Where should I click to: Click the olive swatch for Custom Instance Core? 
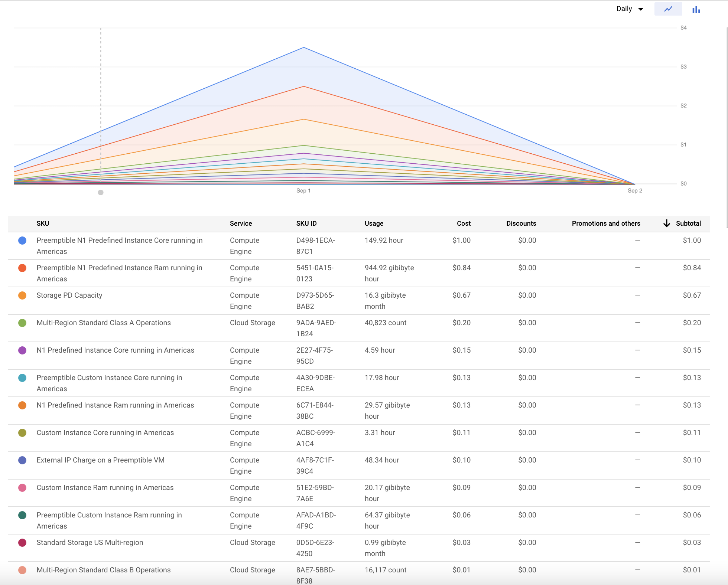pos(22,433)
